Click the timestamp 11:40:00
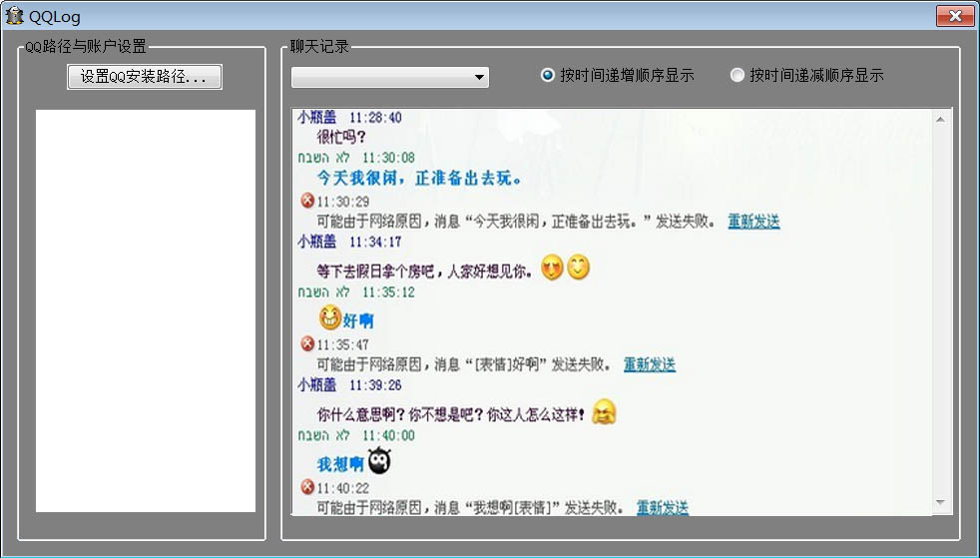This screenshot has height=558, width=980. click(x=388, y=435)
